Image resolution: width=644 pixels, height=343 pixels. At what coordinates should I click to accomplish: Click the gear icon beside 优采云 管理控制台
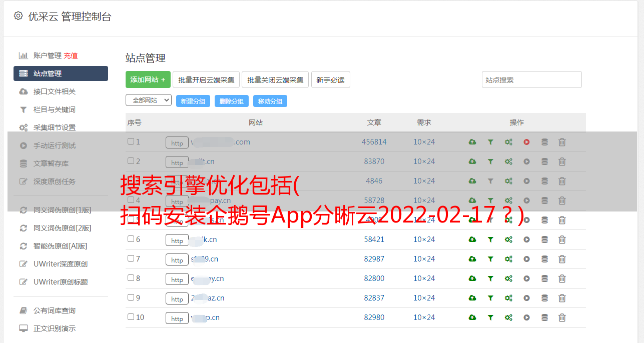[18, 16]
